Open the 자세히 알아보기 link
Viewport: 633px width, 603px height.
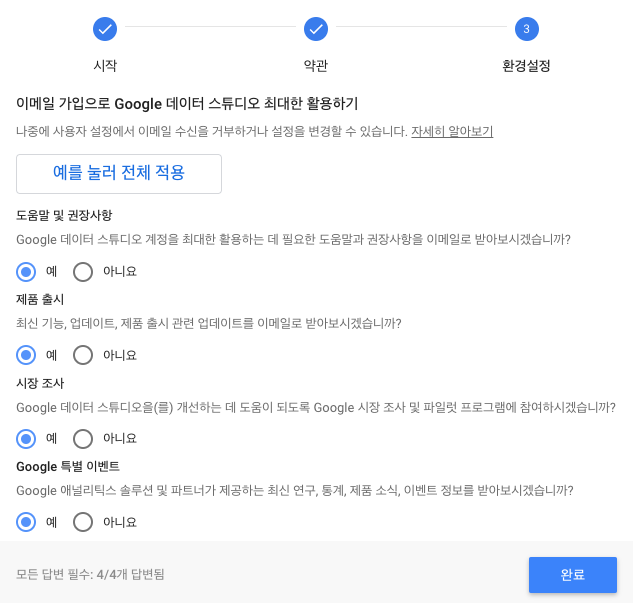point(452,131)
